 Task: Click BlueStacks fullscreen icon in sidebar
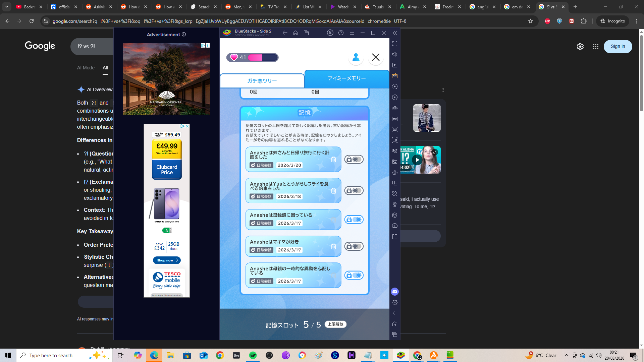point(395,44)
